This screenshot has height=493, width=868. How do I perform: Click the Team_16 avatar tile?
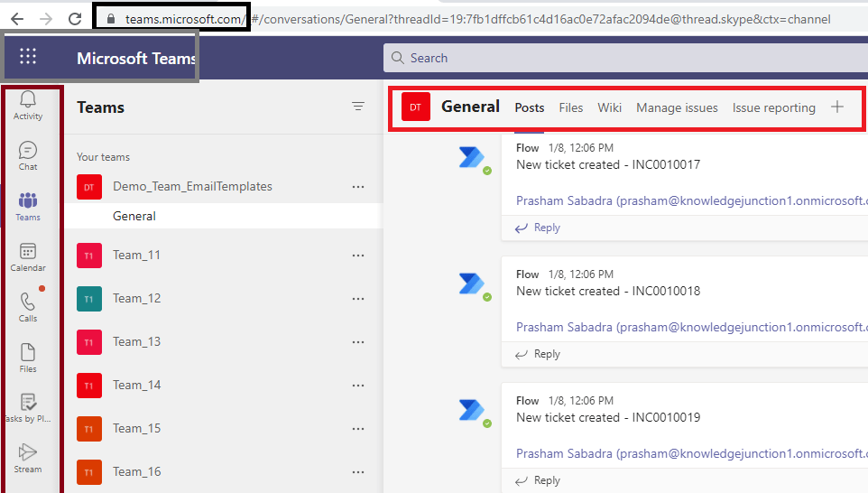[x=89, y=472]
